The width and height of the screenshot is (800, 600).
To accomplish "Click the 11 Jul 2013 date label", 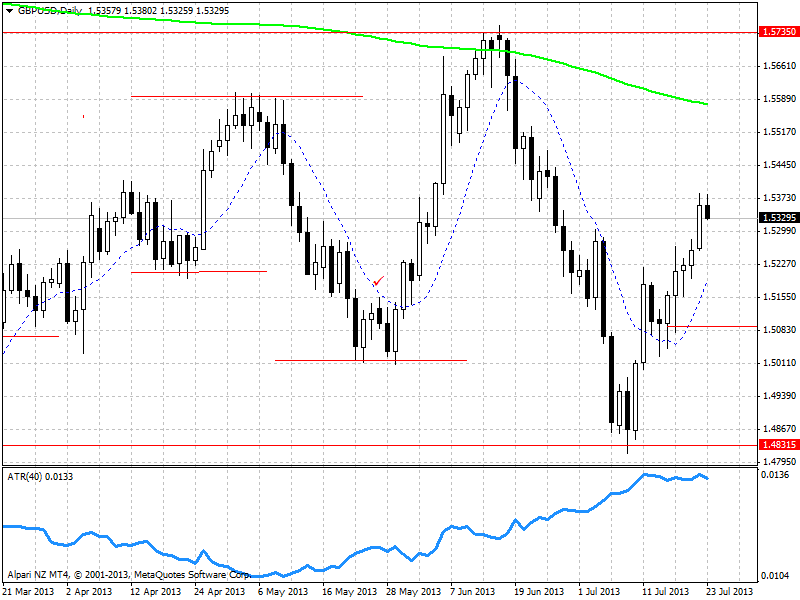I will click(666, 592).
